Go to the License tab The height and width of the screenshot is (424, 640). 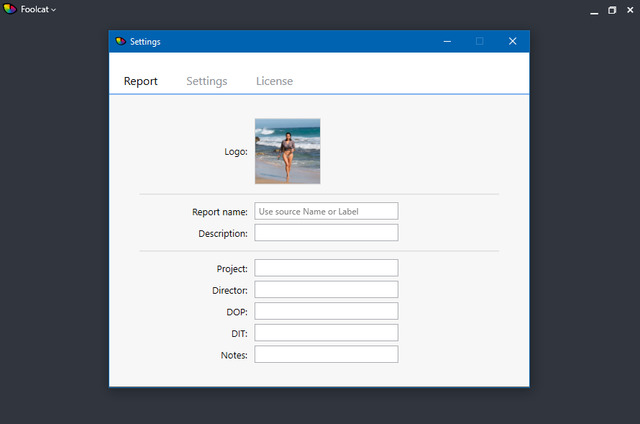(x=274, y=81)
